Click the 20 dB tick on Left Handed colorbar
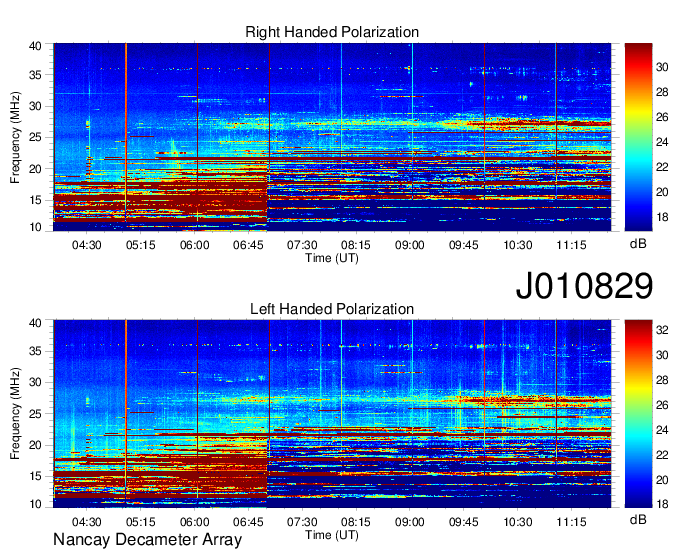680x552 pixels. pyautogui.click(x=662, y=480)
